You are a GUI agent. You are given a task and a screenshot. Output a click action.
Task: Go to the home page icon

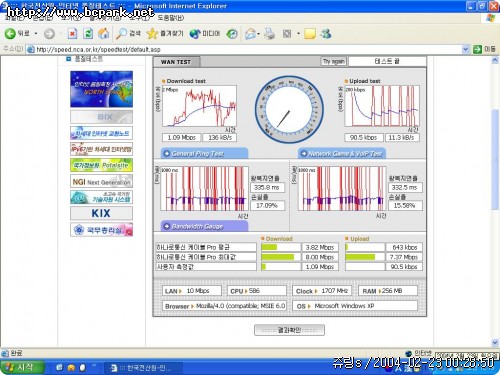pyautogui.click(x=104, y=33)
